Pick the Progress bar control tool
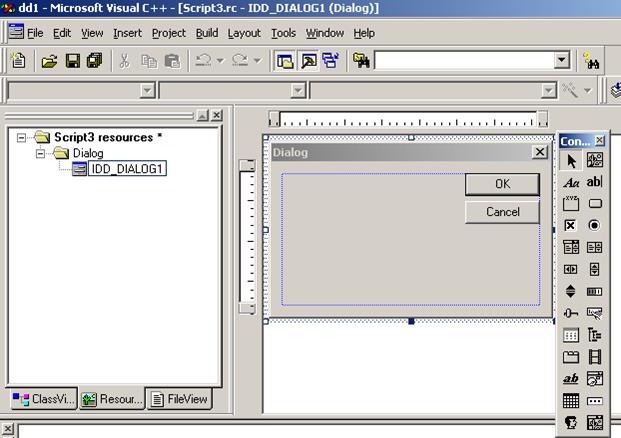Viewport: 621px width, 438px height. [594, 291]
